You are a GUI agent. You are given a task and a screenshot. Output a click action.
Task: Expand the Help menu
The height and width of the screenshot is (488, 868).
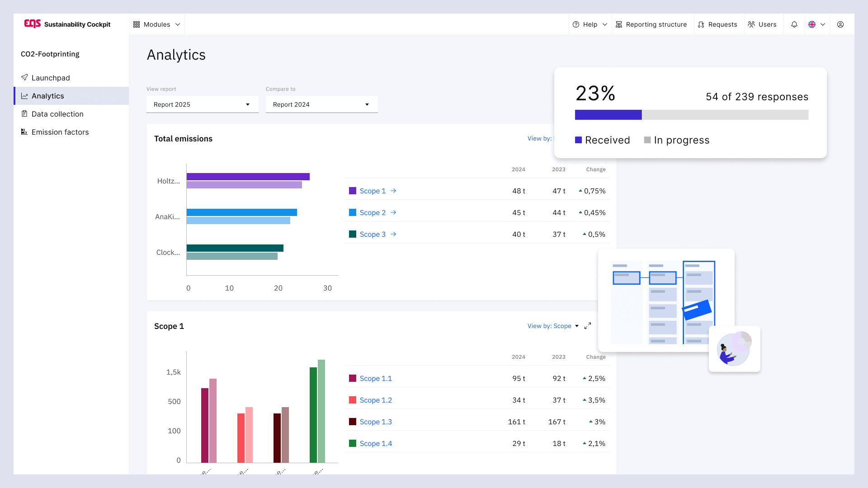click(x=590, y=24)
